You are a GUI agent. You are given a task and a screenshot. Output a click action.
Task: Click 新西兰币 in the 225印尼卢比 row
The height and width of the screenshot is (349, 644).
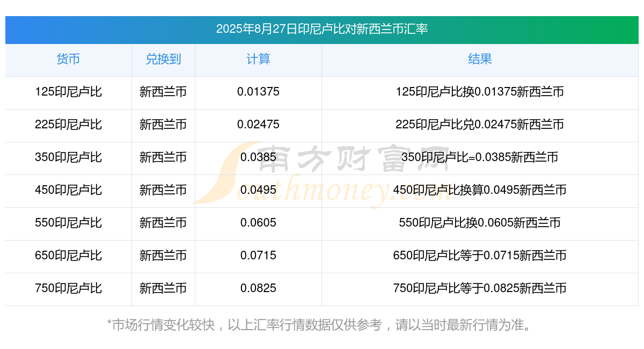tap(163, 125)
